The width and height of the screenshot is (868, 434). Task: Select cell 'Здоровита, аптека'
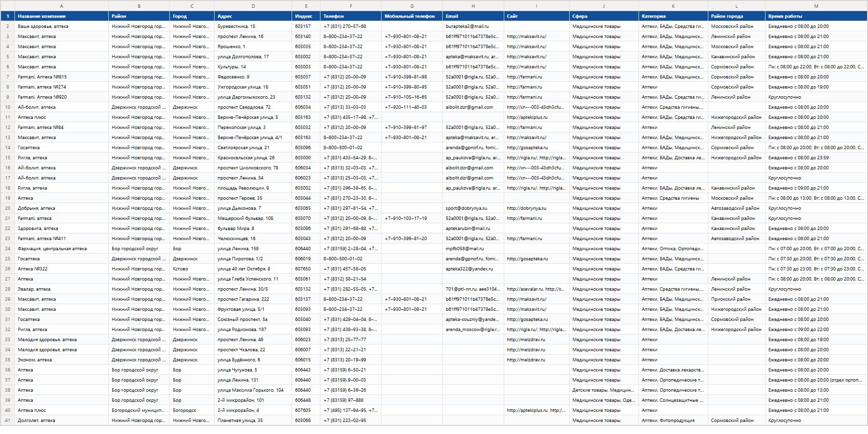pos(62,229)
